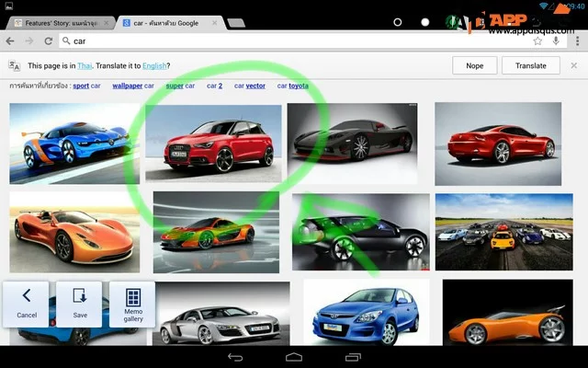The height and width of the screenshot is (368, 588).
Task: Open the many supercars on road image
Action: (x=504, y=232)
